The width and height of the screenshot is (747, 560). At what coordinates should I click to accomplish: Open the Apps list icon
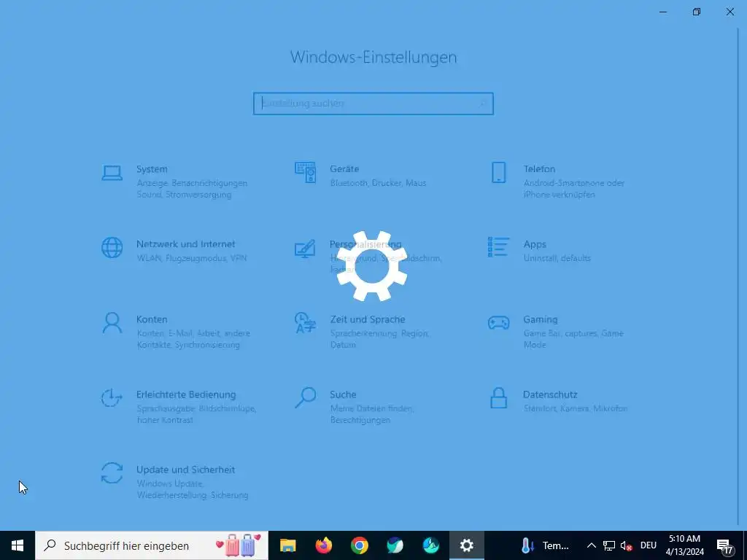[498, 247]
